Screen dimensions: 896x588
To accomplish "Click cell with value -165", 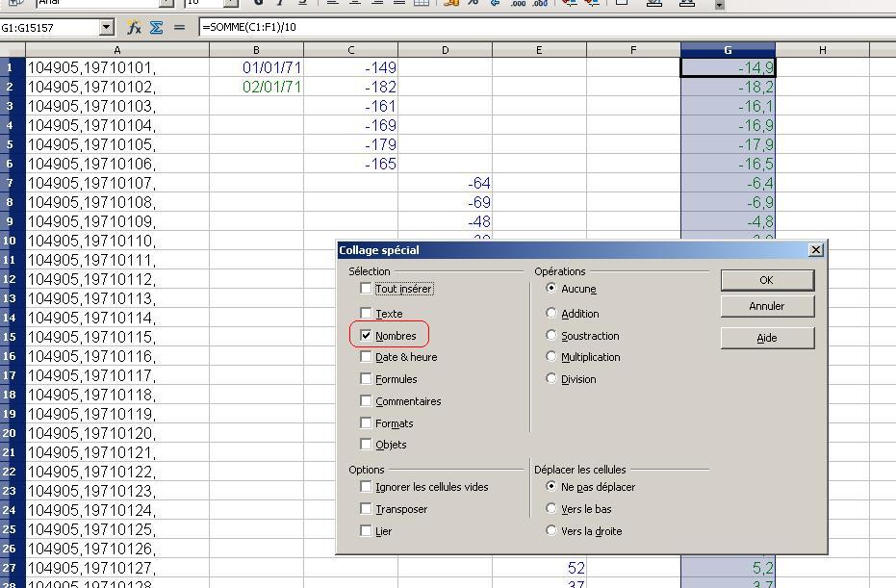I will point(351,164).
